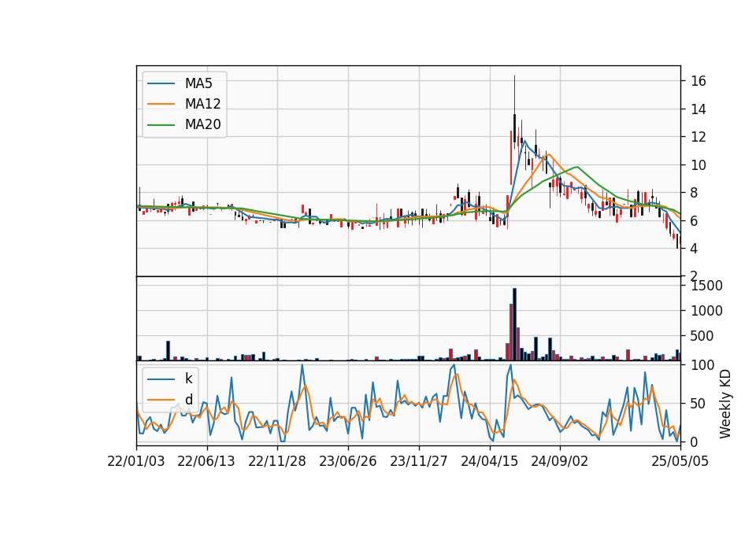Click the 23/11/27 date label
This screenshot has height=543, width=756.
pos(418,461)
